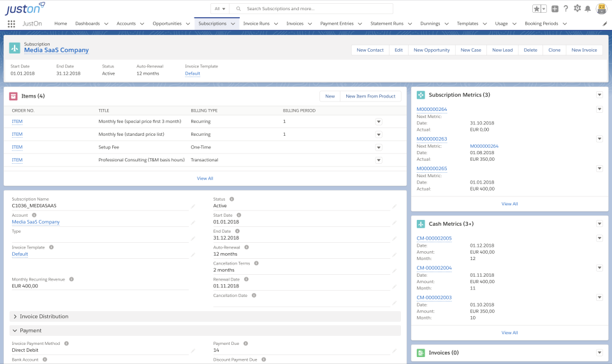612x364 pixels.
Task: Open row actions for Setup Fee item
Action: click(379, 147)
